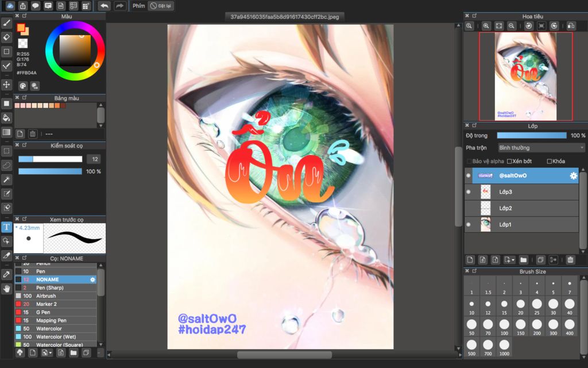Image resolution: width=588 pixels, height=368 pixels.
Task: Select transparent color swatch
Action: click(23, 43)
